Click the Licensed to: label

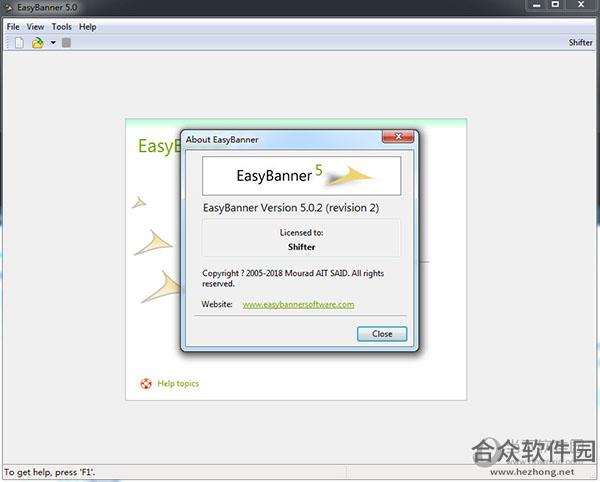302,233
